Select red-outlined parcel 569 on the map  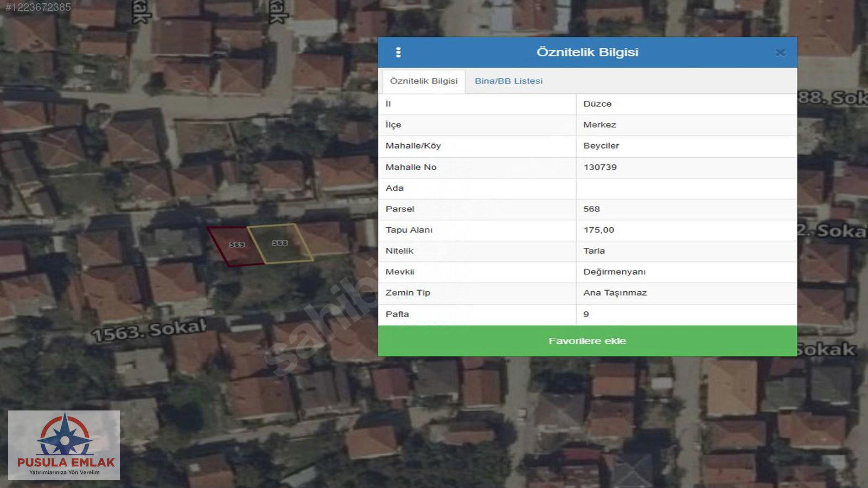(x=236, y=246)
